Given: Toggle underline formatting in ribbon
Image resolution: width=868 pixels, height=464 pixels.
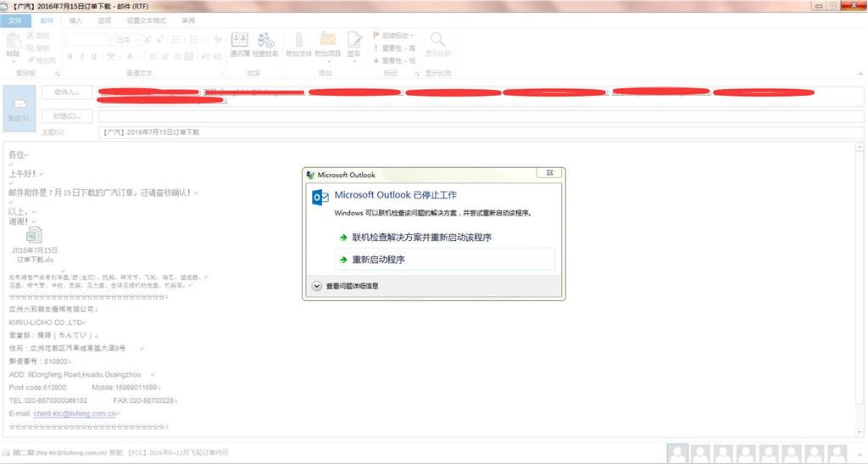Looking at the screenshot, I should pyautogui.click(x=94, y=57).
